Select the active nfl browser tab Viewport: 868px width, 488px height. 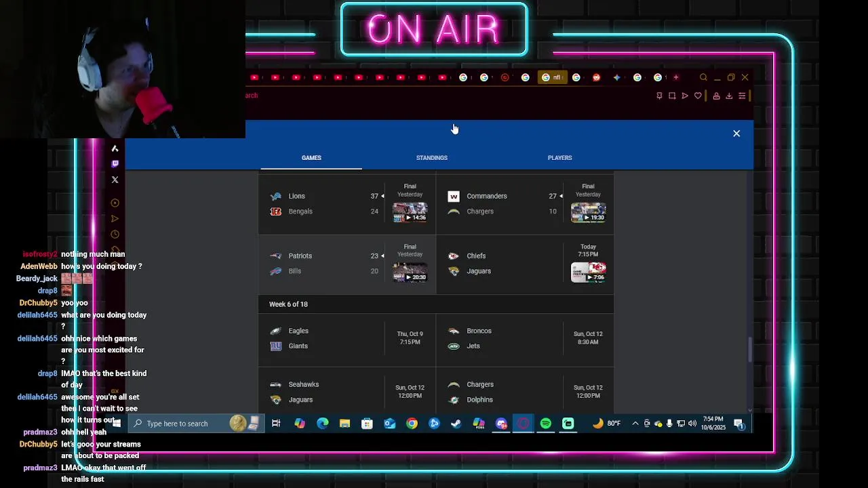pyautogui.click(x=552, y=77)
